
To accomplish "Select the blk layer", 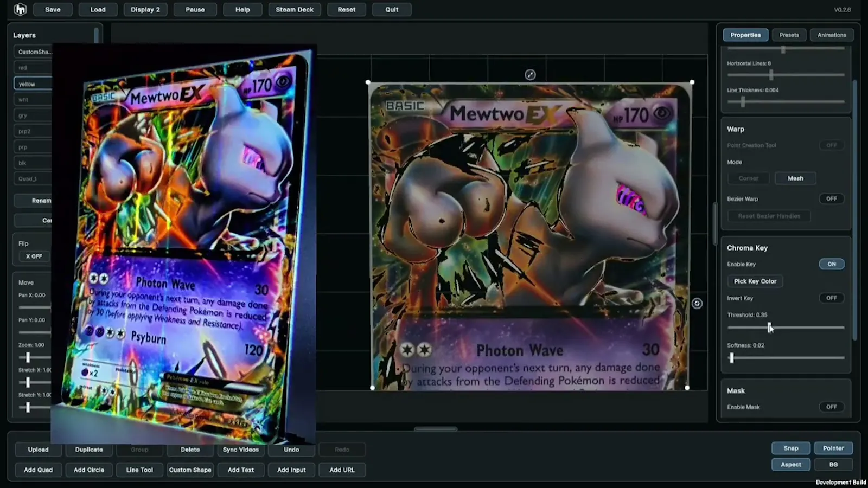I will [34, 163].
